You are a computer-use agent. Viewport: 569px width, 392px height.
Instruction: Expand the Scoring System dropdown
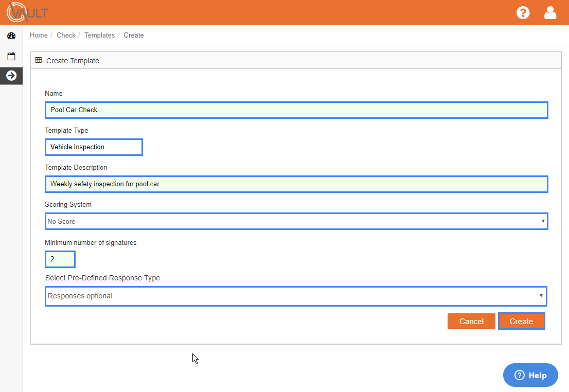click(x=296, y=221)
